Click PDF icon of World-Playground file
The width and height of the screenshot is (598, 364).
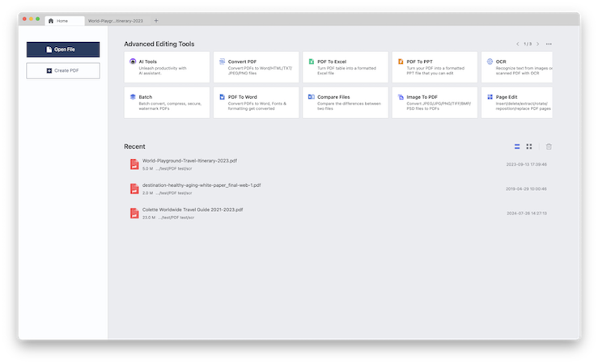pyautogui.click(x=134, y=164)
